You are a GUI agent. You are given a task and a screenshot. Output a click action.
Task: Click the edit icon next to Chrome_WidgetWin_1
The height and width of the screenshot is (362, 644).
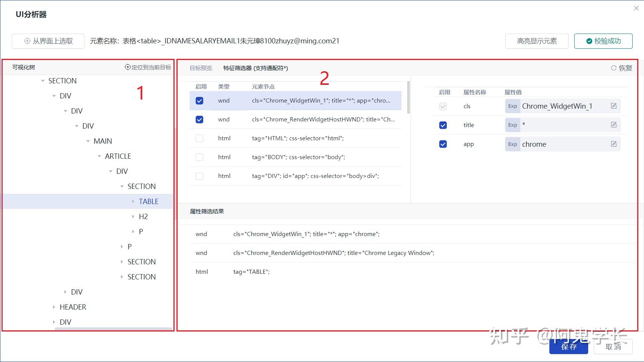click(614, 106)
